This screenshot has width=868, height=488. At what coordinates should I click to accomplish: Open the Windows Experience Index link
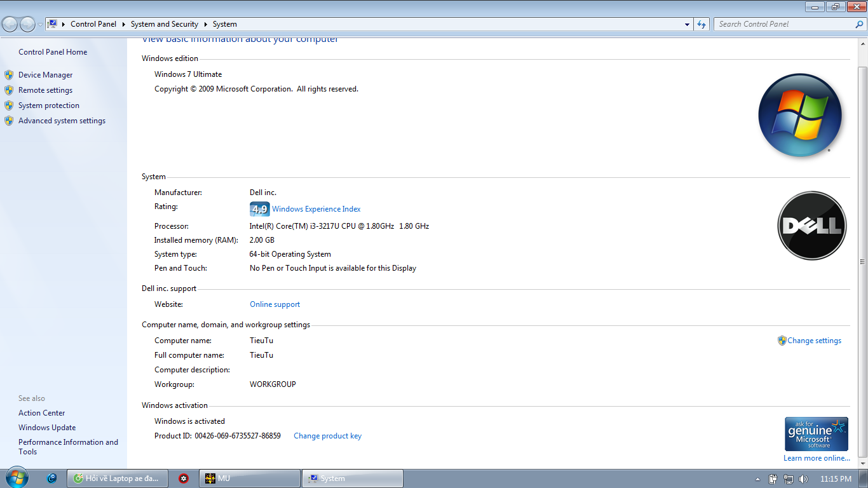[x=316, y=209]
